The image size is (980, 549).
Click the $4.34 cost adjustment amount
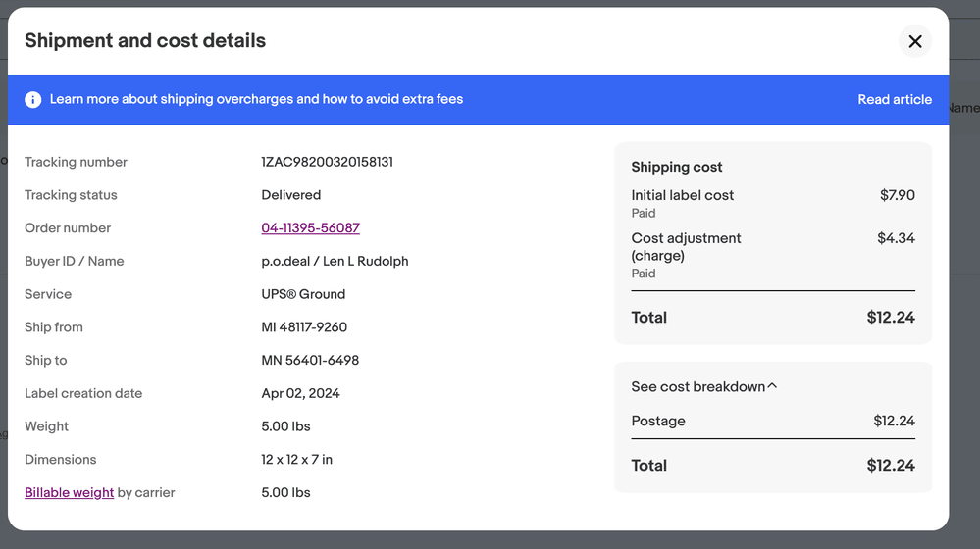pyautogui.click(x=896, y=238)
